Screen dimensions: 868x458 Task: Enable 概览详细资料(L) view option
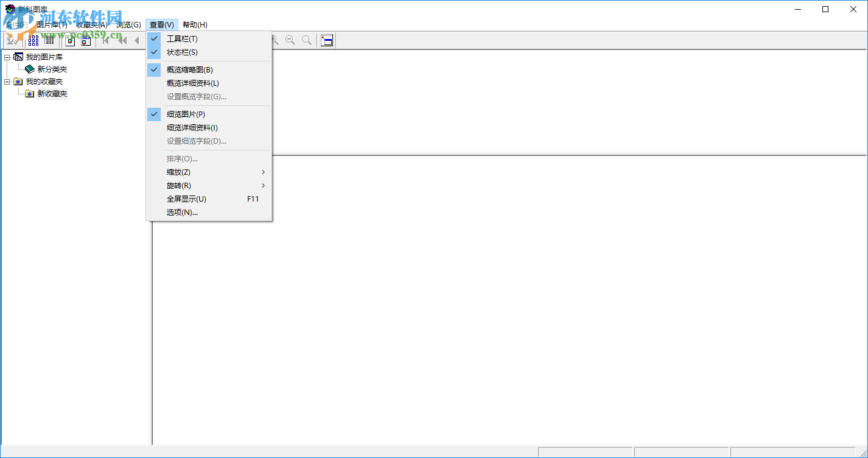tap(209, 83)
